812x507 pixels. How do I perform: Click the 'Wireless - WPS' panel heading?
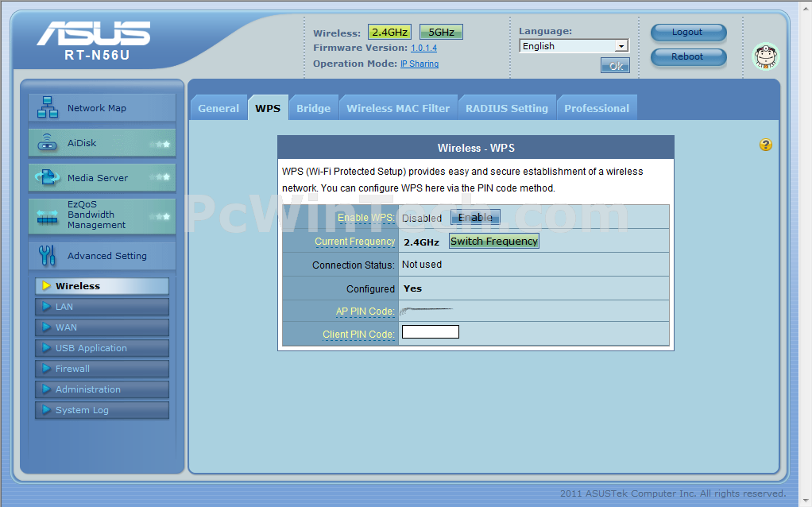point(476,148)
